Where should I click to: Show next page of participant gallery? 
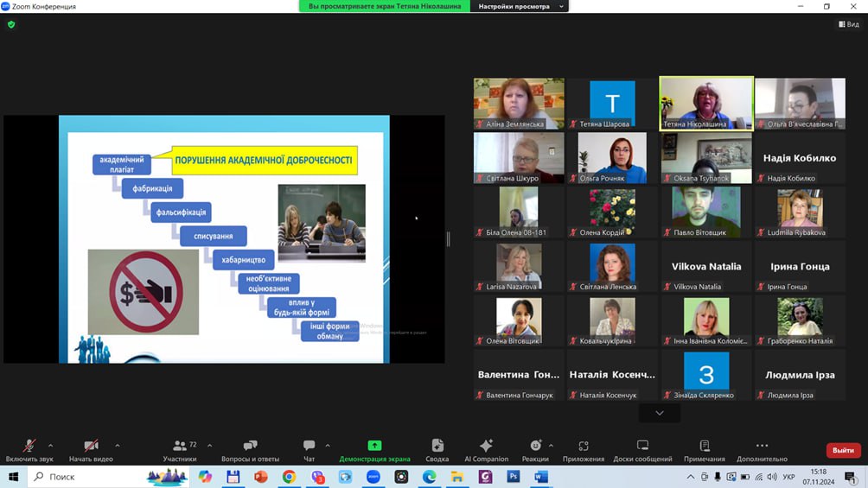(660, 413)
